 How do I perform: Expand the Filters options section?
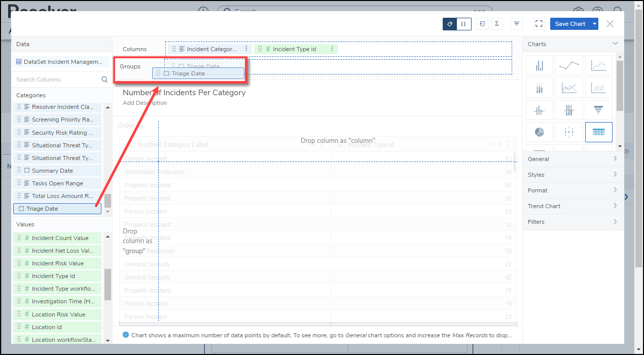point(573,222)
